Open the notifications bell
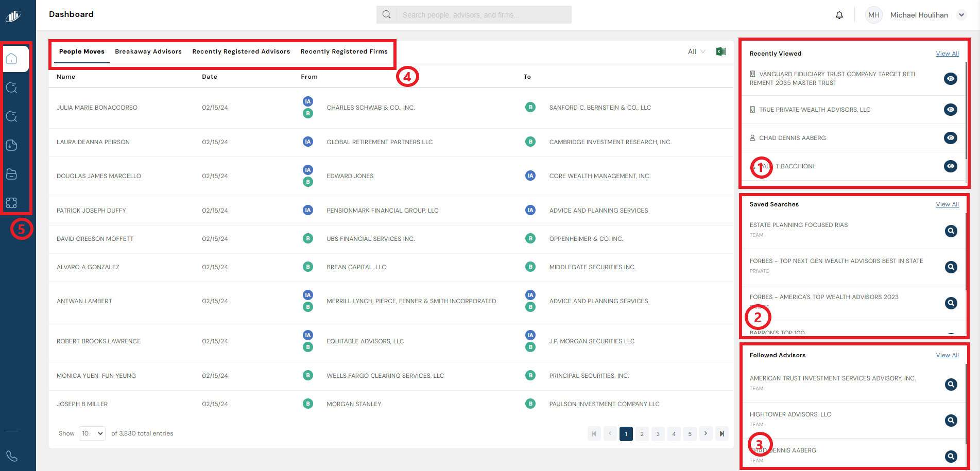Viewport: 980px width, 471px height. coord(839,15)
